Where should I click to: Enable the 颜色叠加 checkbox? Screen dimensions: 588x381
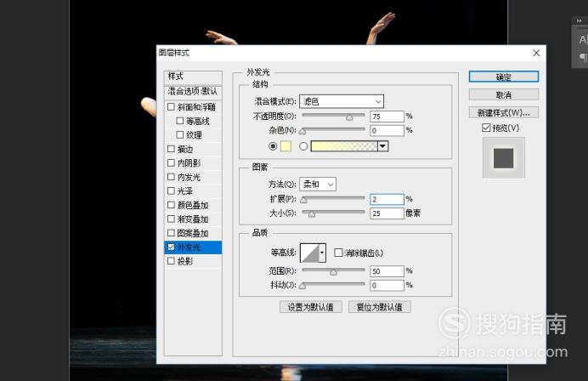point(171,205)
